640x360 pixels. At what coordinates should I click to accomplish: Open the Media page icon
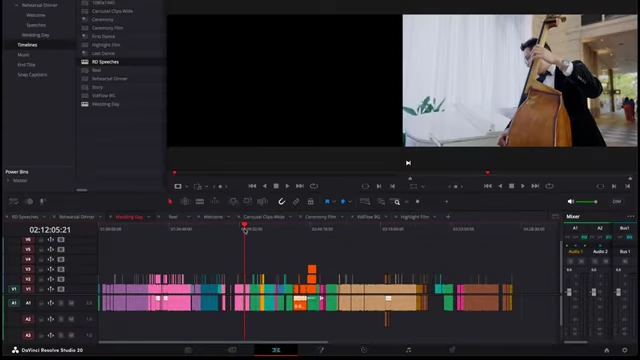(x=188, y=350)
